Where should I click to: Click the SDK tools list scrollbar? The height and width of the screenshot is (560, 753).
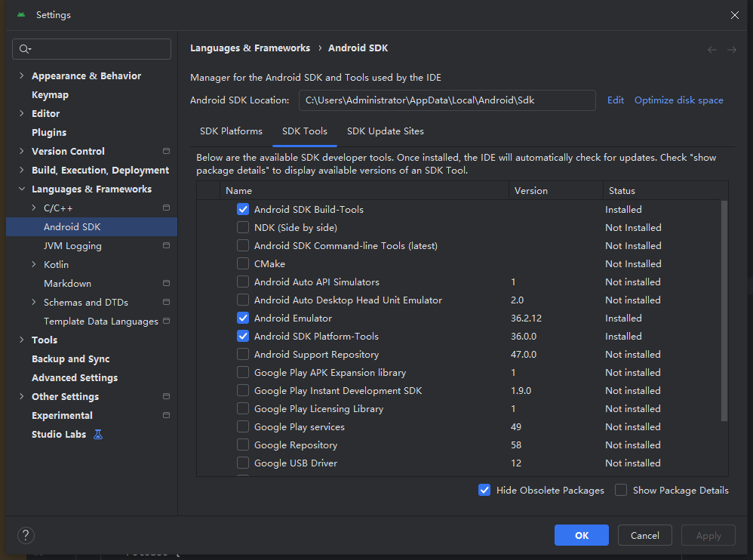tap(724, 309)
